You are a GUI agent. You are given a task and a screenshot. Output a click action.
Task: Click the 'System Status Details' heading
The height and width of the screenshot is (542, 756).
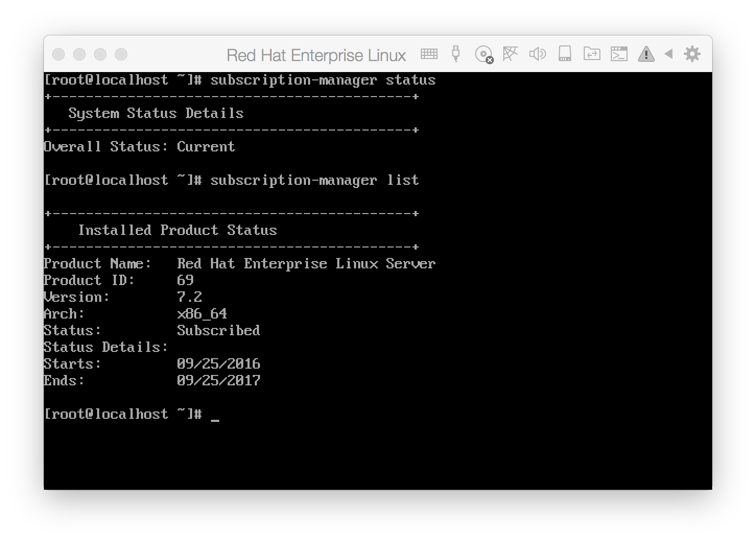pos(156,113)
